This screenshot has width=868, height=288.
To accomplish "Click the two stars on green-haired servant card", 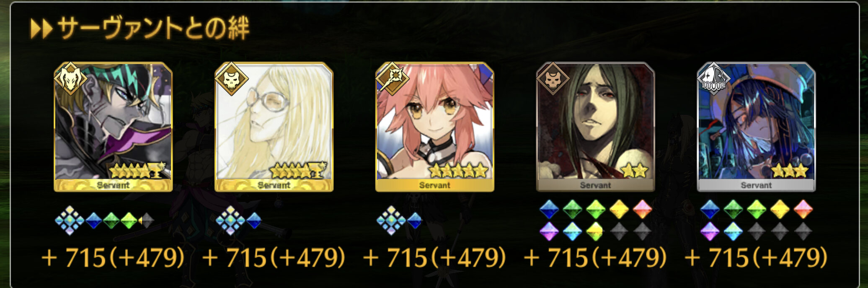I will [x=634, y=171].
